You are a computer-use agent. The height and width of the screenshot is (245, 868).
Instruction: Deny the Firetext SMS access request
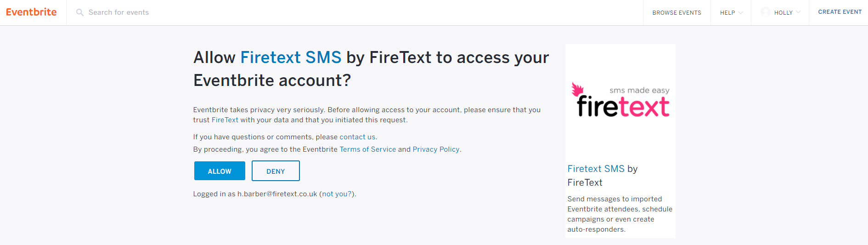[x=276, y=171]
